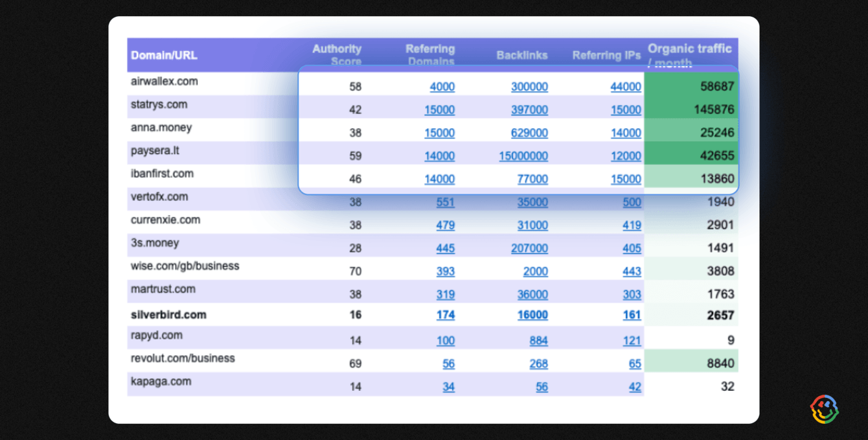Open wise.com/gb/business referring domains link 393
This screenshot has width=868, height=440.
click(x=446, y=272)
